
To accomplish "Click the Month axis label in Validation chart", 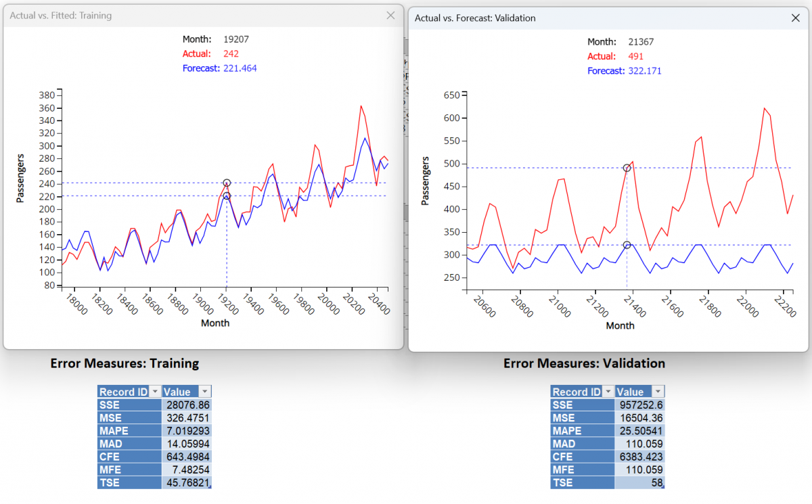I will click(x=621, y=325).
